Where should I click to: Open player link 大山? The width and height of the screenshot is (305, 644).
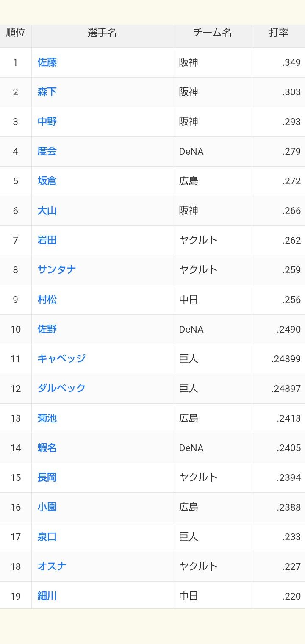point(47,211)
